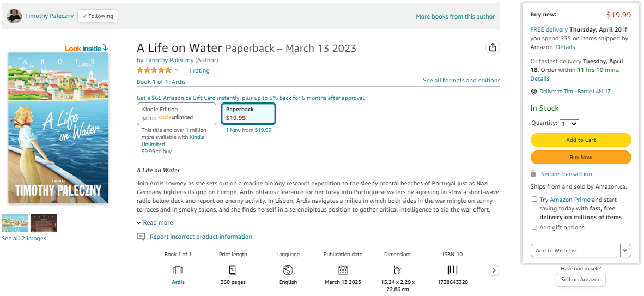Click Details link after Amazon.

pyautogui.click(x=566, y=47)
